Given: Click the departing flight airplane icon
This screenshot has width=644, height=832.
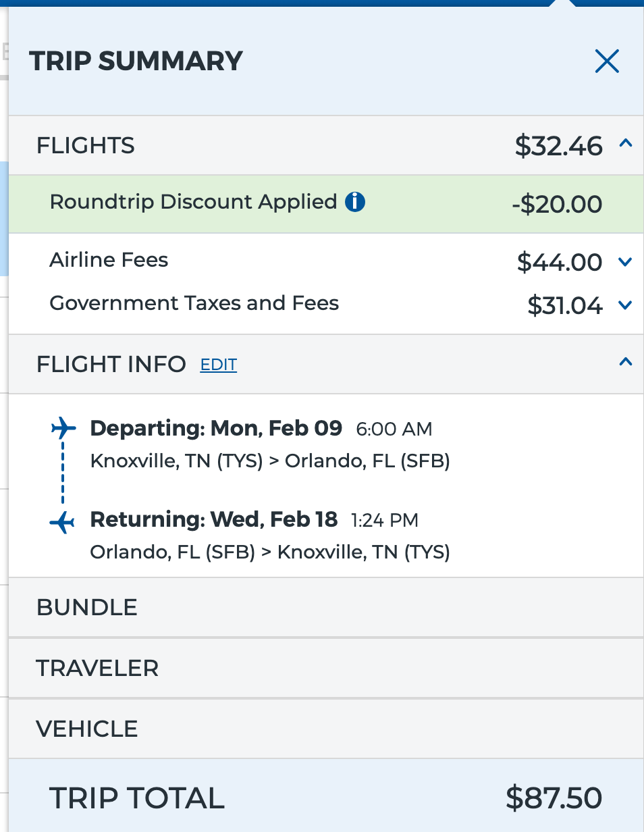Looking at the screenshot, I should point(61,426).
